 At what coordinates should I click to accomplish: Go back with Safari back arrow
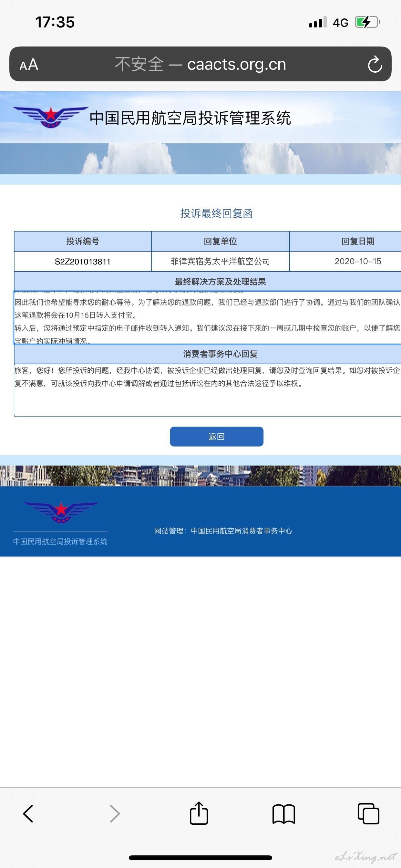tap(28, 814)
